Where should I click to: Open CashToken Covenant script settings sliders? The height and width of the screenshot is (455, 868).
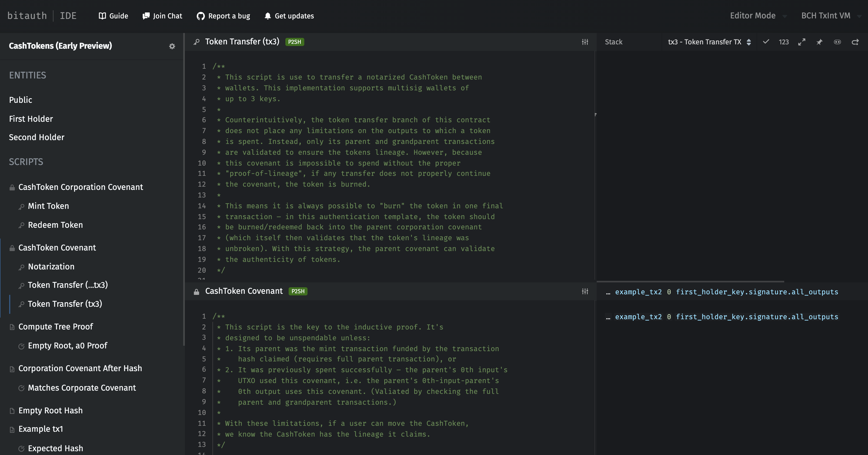[585, 291]
